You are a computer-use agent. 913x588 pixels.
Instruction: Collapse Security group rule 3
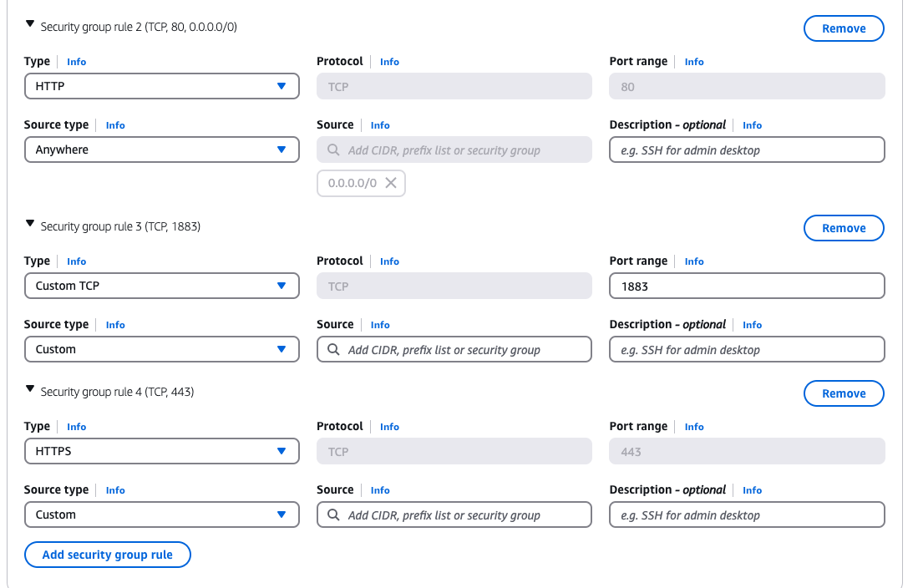30,225
